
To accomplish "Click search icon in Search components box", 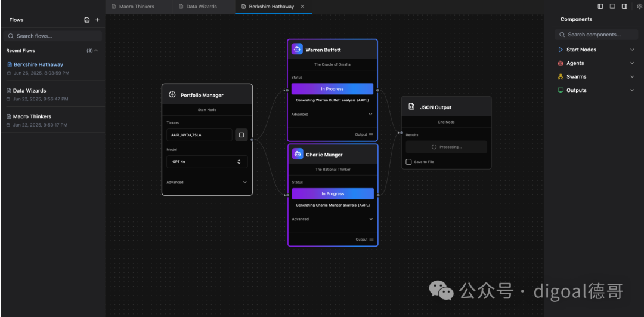I will pos(562,35).
